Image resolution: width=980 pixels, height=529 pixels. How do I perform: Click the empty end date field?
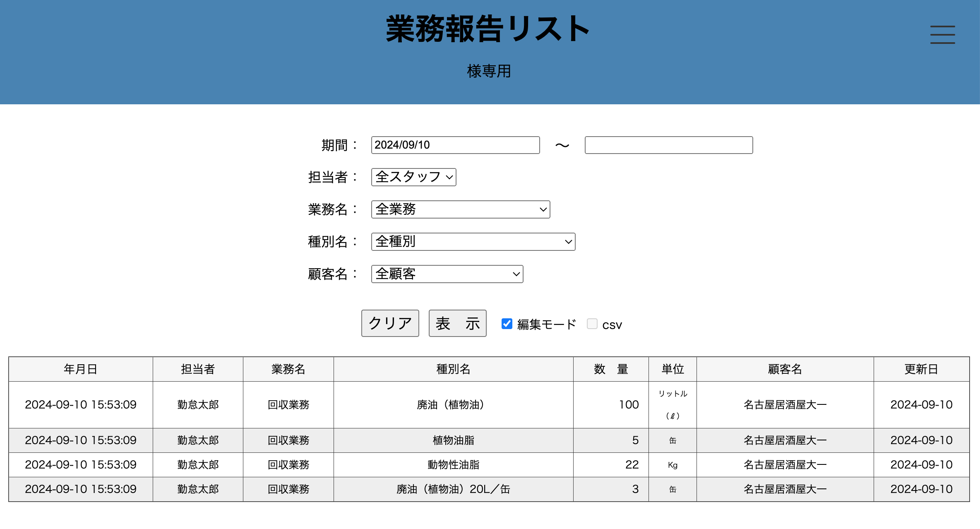(x=668, y=145)
